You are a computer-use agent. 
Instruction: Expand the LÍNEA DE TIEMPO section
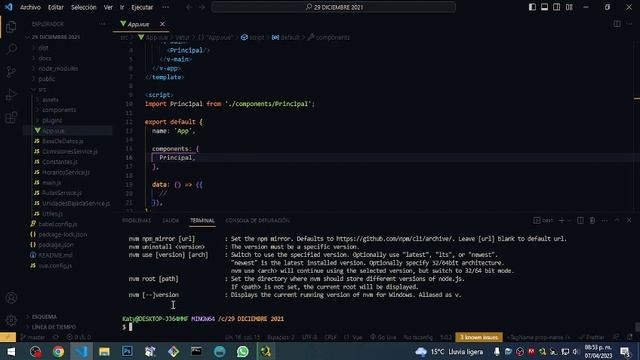click(x=53, y=327)
